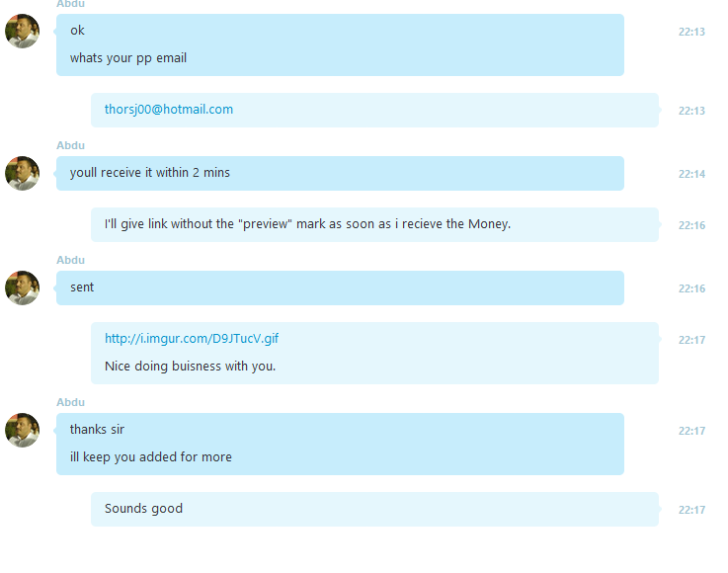Click 'whats your pp email' message text

[128, 58]
